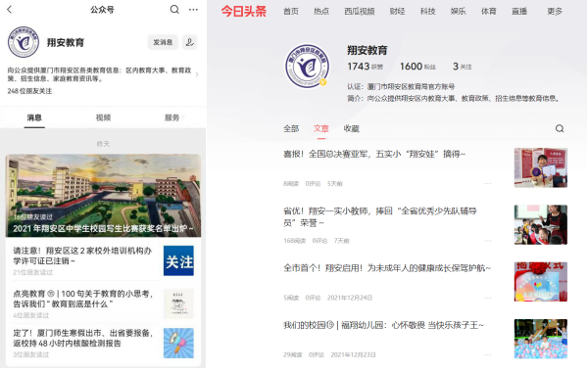The image size is (588, 372).
Task: Click the 翔安教育 round avatar in WeChat
Action: (x=24, y=42)
